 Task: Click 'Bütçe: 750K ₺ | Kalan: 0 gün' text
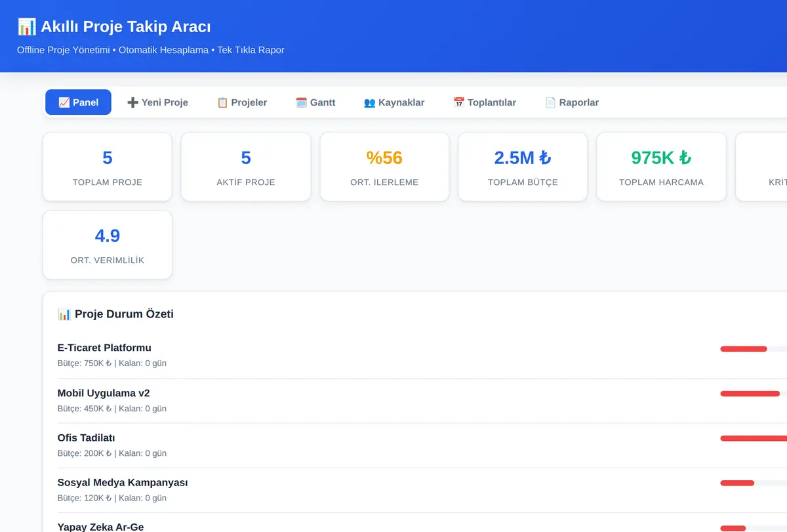coord(112,363)
